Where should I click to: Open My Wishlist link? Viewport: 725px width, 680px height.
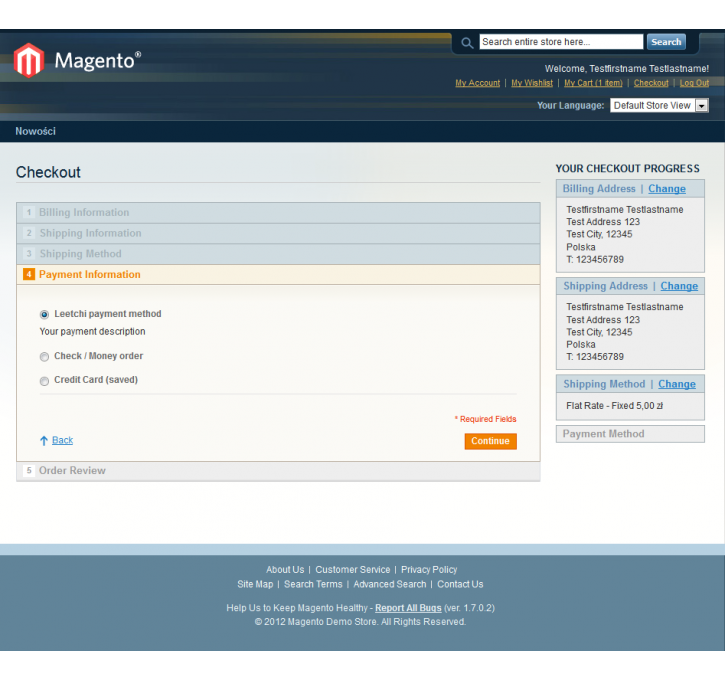pyautogui.click(x=532, y=83)
